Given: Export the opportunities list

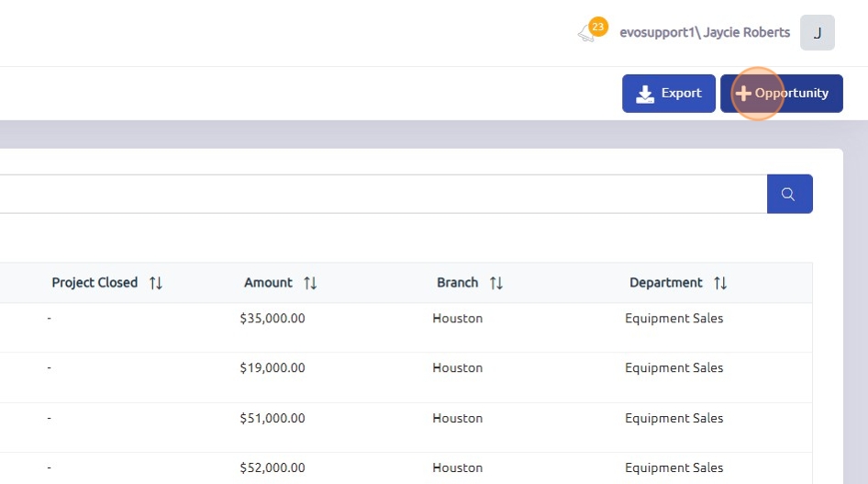Looking at the screenshot, I should (669, 94).
